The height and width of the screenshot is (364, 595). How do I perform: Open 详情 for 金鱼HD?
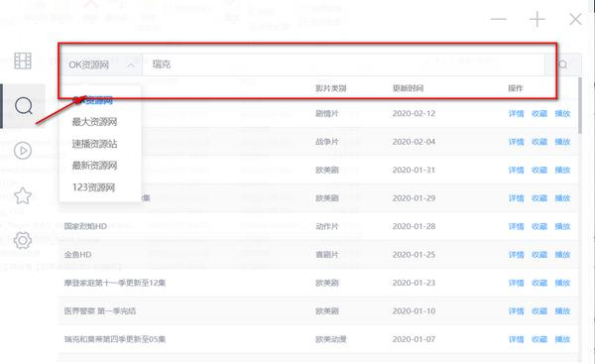516,254
